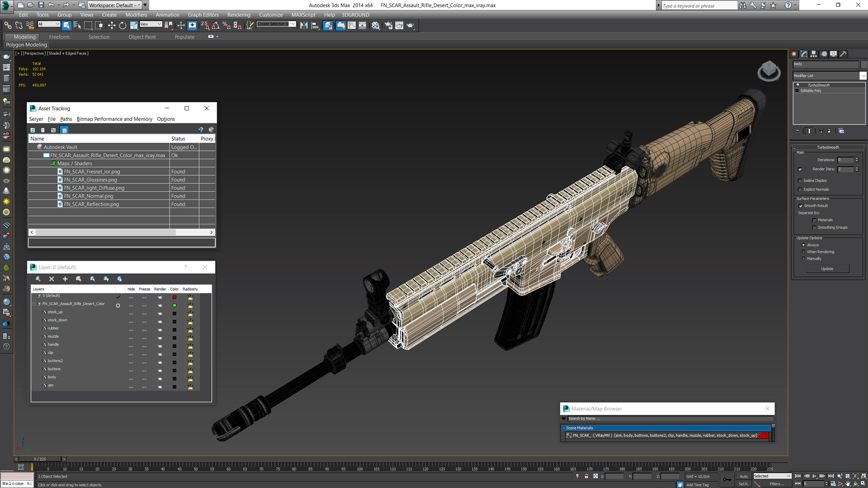Image resolution: width=868 pixels, height=488 pixels.
Task: Click Add Time Tag
Action: 698,485
